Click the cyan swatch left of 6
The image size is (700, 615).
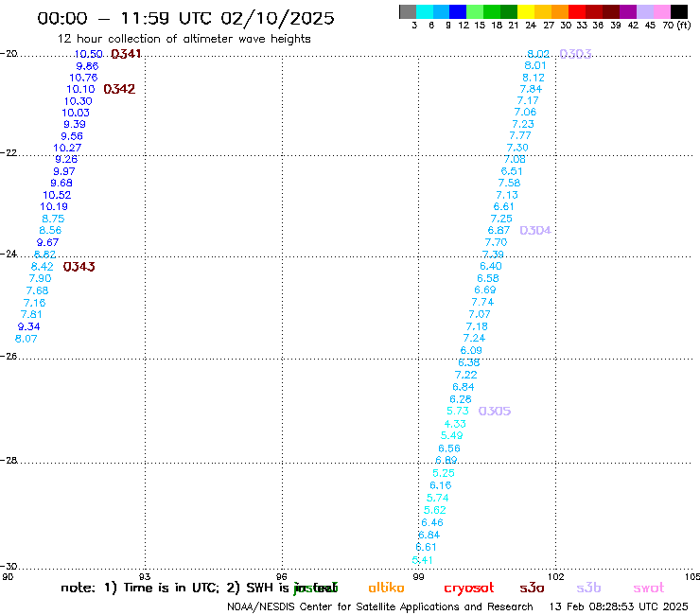pyautogui.click(x=425, y=11)
